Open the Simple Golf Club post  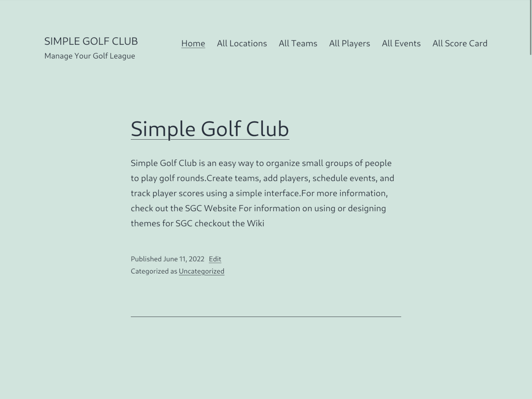coord(210,129)
